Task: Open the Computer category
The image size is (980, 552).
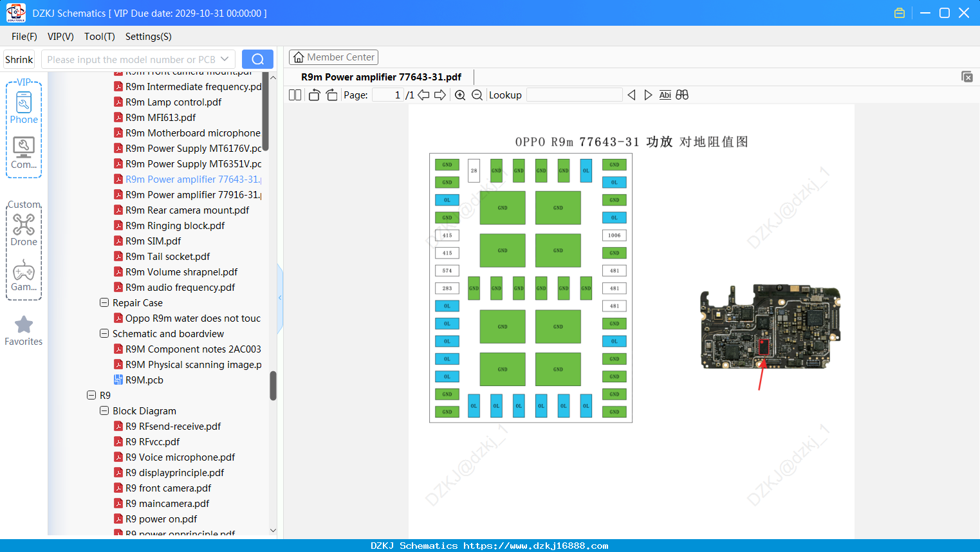Action: tap(24, 153)
